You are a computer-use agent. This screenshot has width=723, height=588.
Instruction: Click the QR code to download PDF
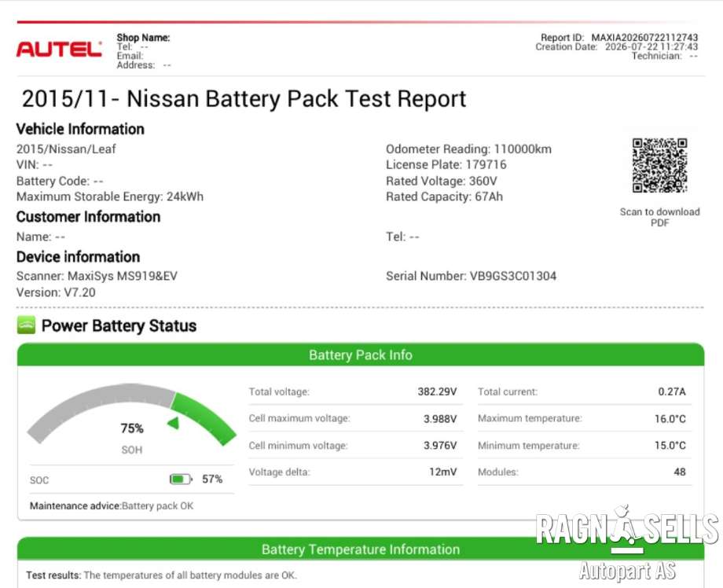point(660,165)
